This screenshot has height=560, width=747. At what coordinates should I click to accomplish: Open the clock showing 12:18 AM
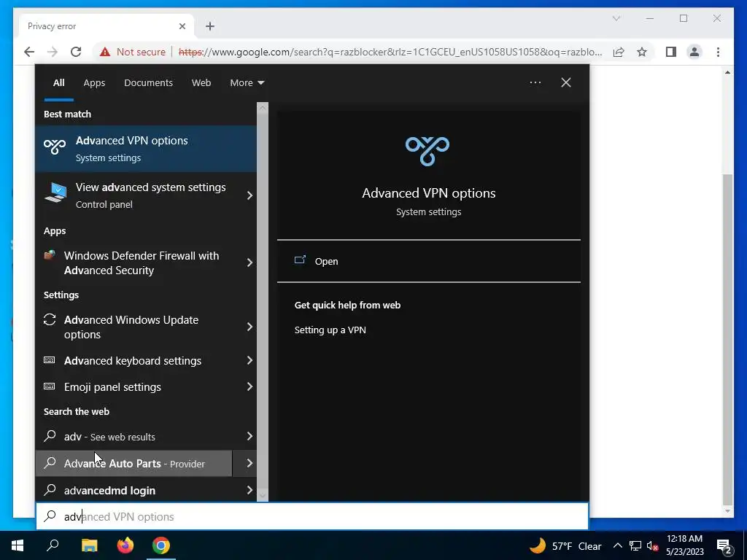pyautogui.click(x=684, y=545)
